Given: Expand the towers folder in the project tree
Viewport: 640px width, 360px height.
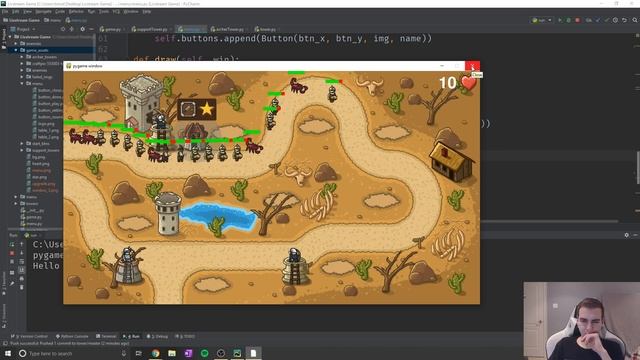Looking at the screenshot, I should (16, 203).
